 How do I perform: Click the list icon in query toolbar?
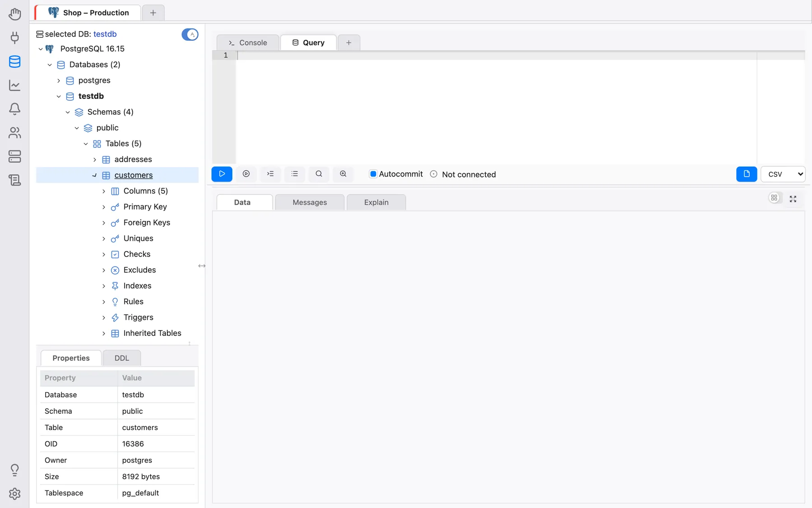point(295,174)
